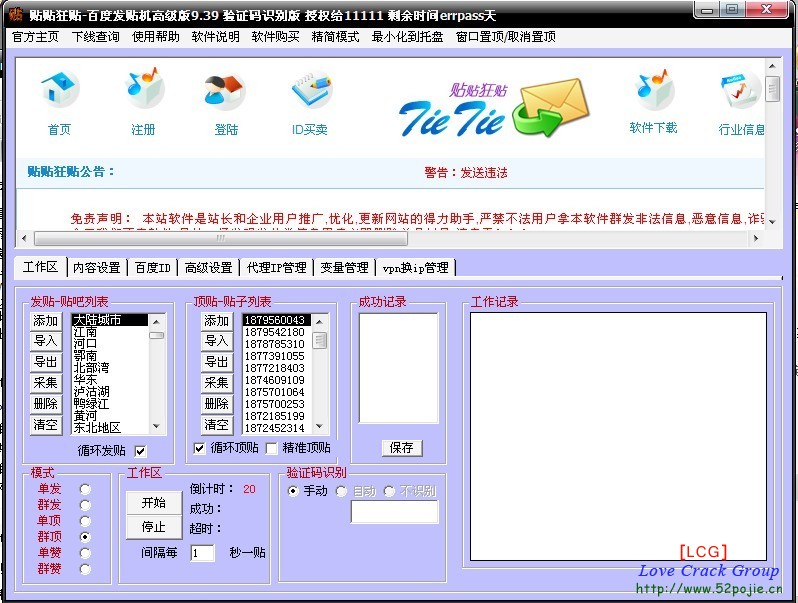Click the captcha input field under 验证码识别
Image resolution: width=798 pixels, height=603 pixels.
(x=394, y=512)
